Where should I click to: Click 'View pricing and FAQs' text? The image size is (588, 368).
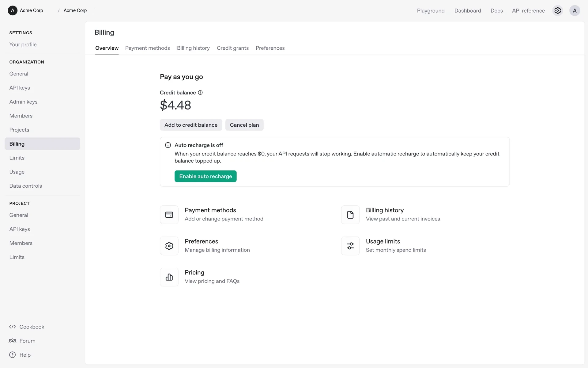tap(212, 281)
